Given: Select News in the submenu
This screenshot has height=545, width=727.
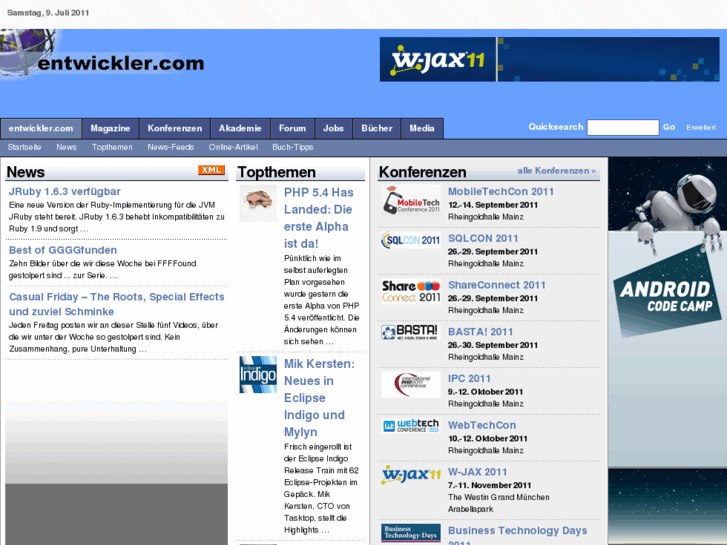Looking at the screenshot, I should (66, 147).
